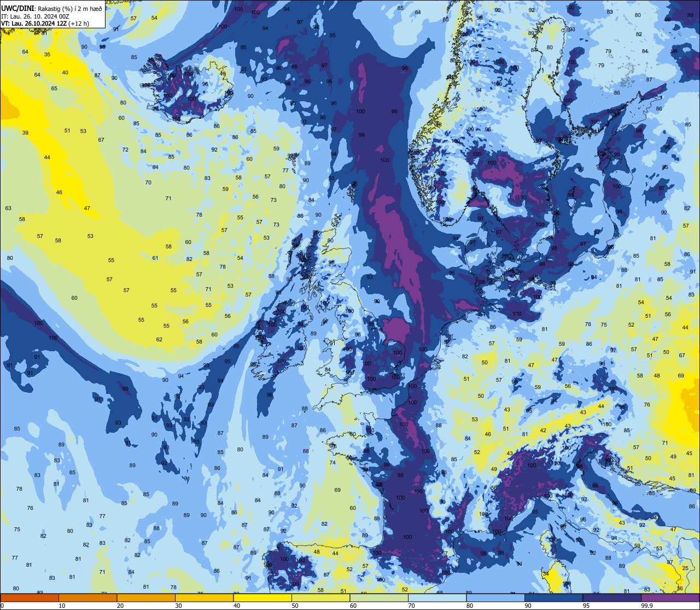This screenshot has width=700, height=610.
Task: Click the 20–30 light orange legend swatch
Action: click(145, 597)
